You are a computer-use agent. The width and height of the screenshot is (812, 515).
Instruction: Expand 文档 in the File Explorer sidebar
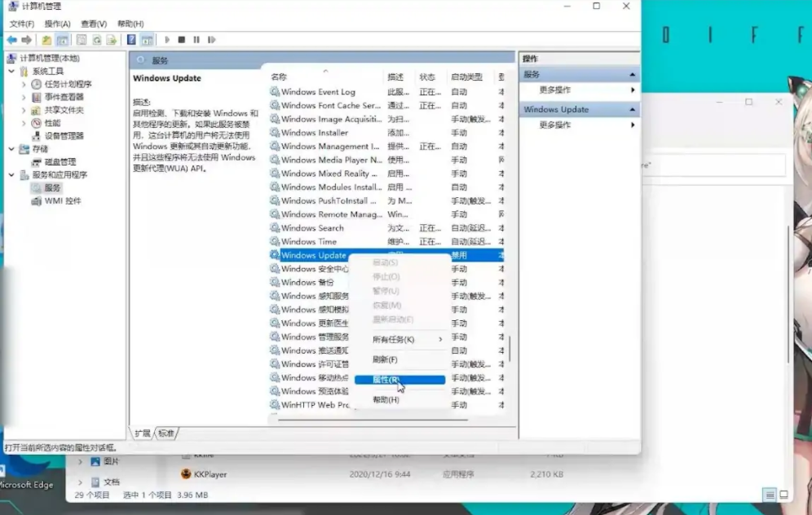pyautogui.click(x=80, y=482)
